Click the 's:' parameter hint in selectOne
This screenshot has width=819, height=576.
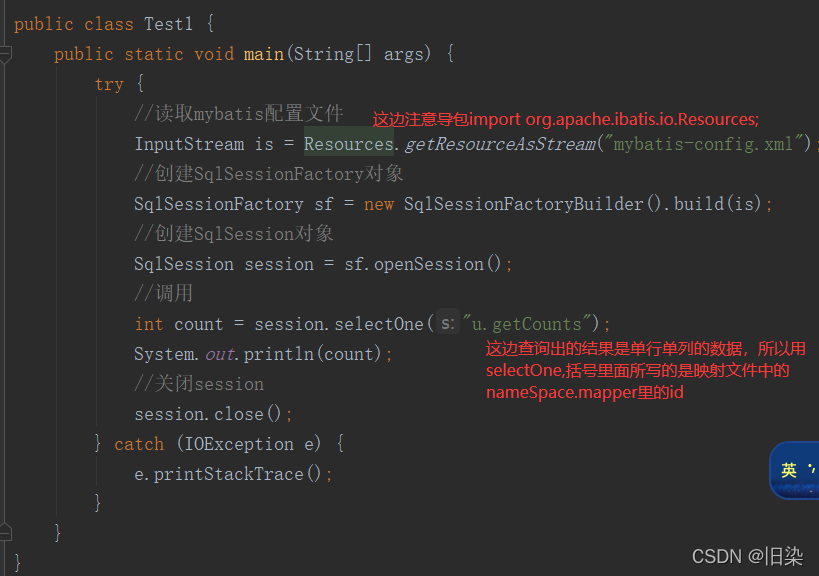(448, 324)
